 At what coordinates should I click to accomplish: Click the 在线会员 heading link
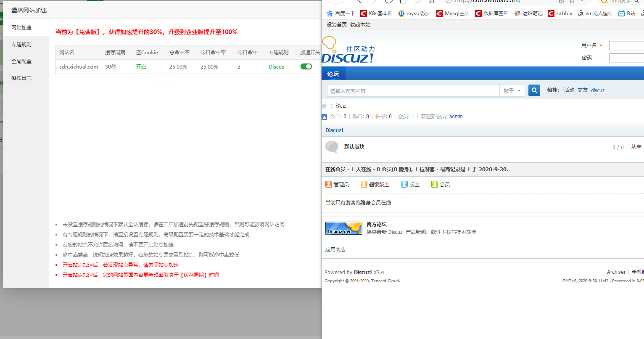point(335,169)
